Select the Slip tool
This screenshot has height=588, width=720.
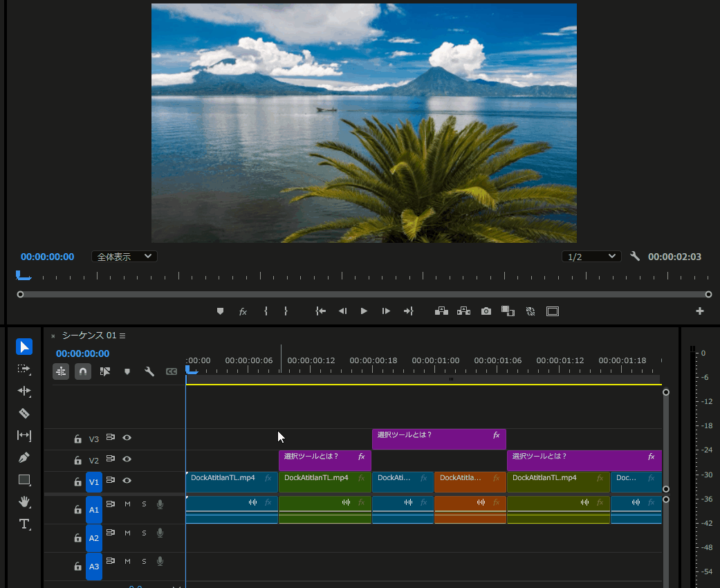[x=24, y=436]
